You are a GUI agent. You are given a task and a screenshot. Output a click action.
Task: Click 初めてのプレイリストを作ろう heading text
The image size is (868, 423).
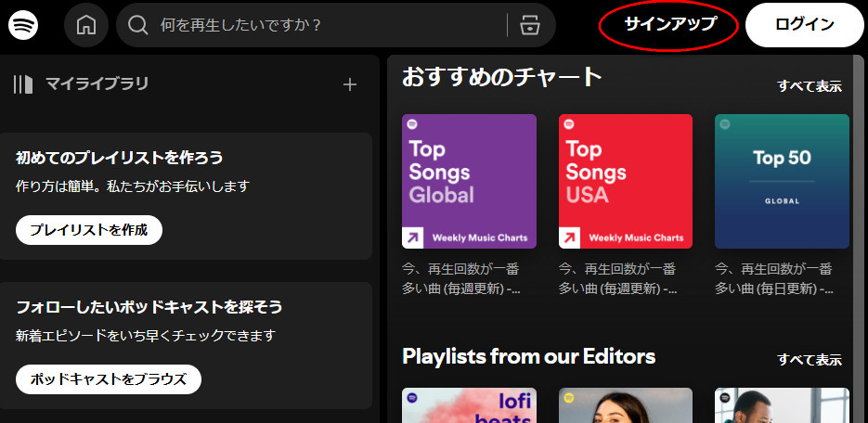pyautogui.click(x=120, y=158)
